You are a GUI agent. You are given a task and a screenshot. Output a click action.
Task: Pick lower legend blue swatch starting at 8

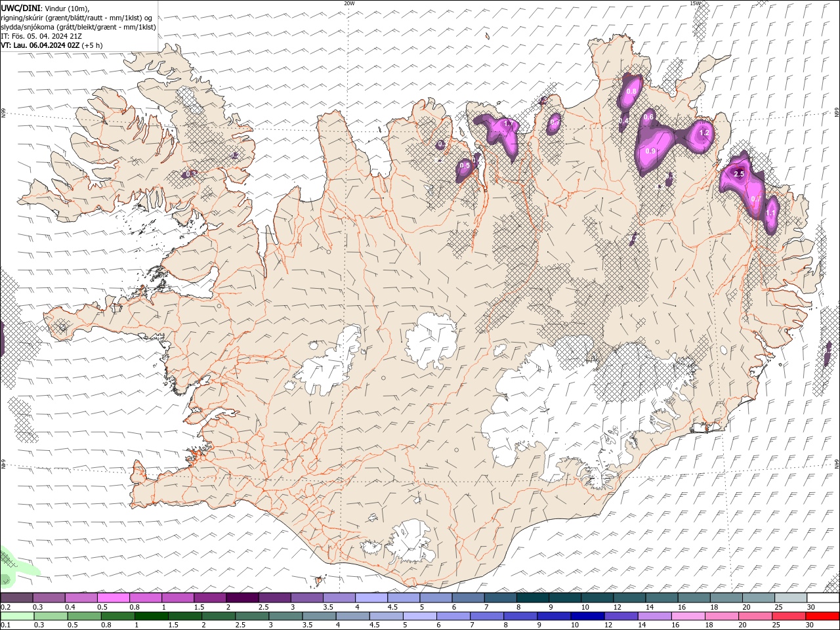[x=520, y=616]
